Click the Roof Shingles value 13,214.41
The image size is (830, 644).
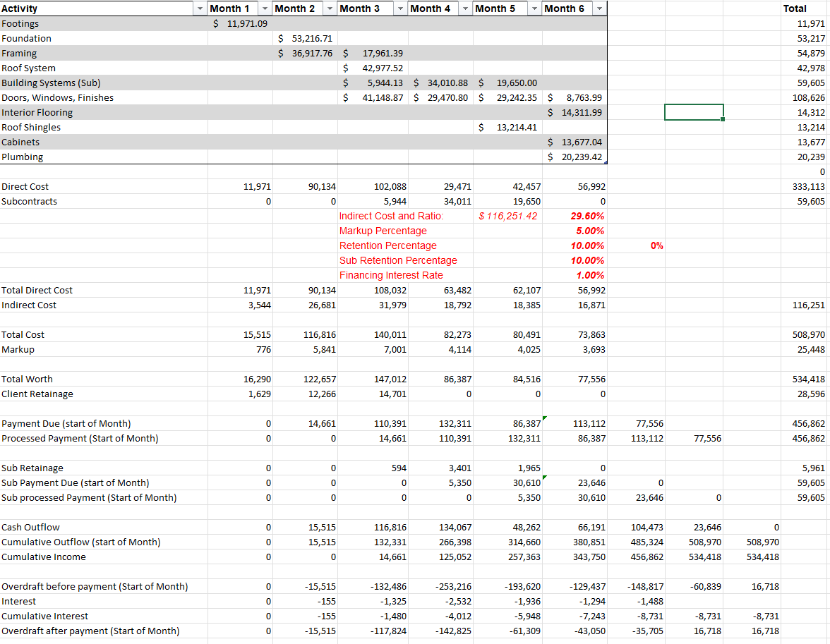click(507, 127)
